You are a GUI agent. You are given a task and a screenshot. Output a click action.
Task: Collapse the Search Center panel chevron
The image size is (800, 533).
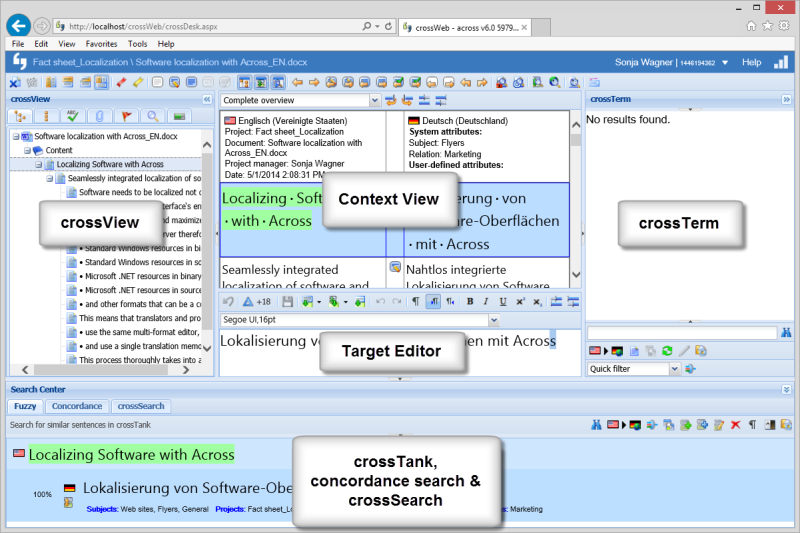pyautogui.click(x=786, y=390)
